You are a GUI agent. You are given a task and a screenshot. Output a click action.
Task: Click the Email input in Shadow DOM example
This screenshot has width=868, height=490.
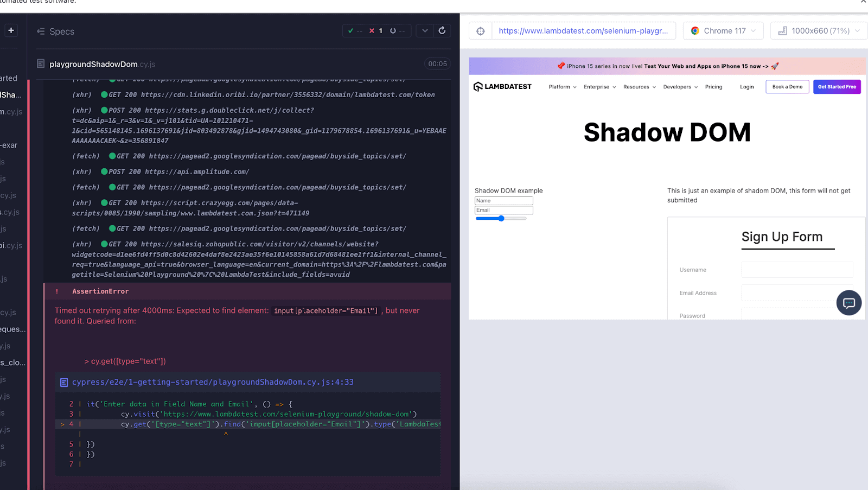(x=504, y=211)
